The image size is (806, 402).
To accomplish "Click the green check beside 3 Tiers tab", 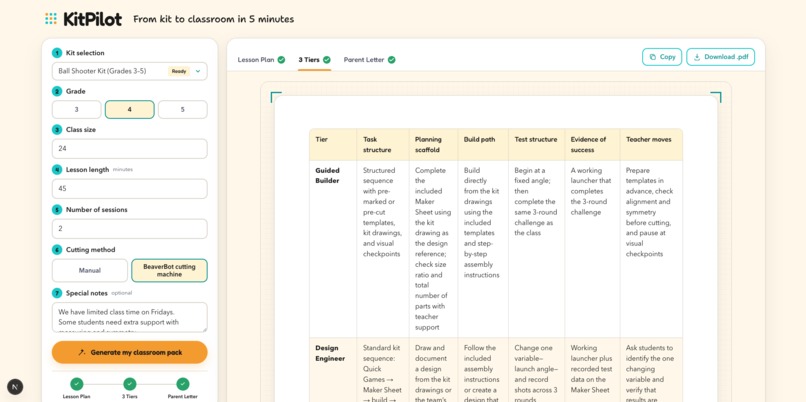I will [327, 60].
